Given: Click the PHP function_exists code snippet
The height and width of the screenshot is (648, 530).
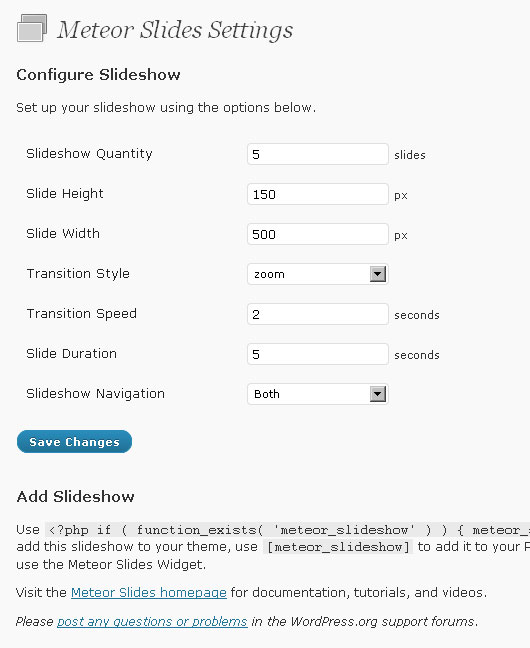Looking at the screenshot, I should point(287,530).
